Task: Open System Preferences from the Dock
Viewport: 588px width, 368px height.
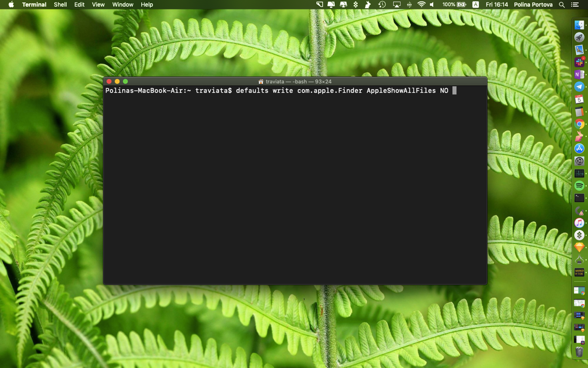Action: pyautogui.click(x=579, y=161)
